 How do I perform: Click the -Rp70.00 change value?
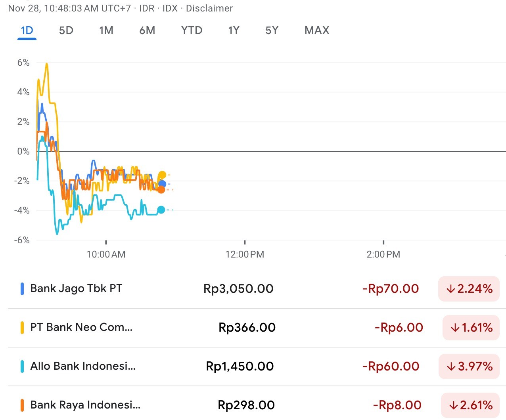391,289
